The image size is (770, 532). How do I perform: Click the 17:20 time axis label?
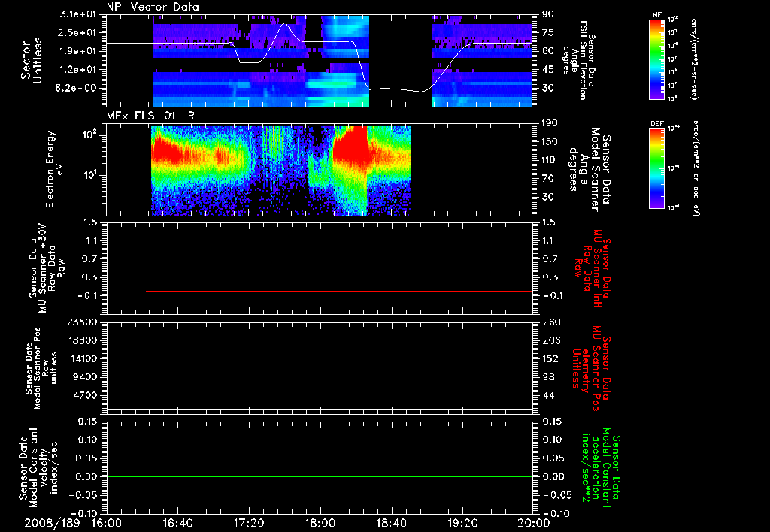click(x=249, y=523)
